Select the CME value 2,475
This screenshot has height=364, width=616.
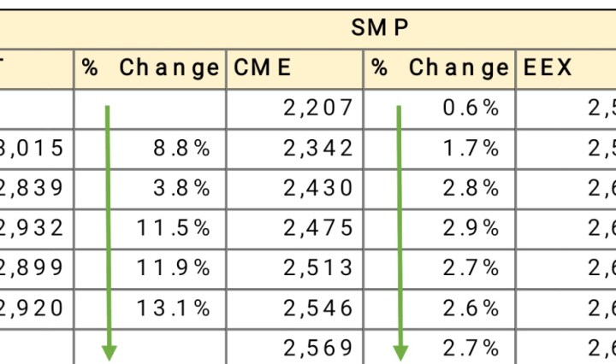tap(295, 228)
